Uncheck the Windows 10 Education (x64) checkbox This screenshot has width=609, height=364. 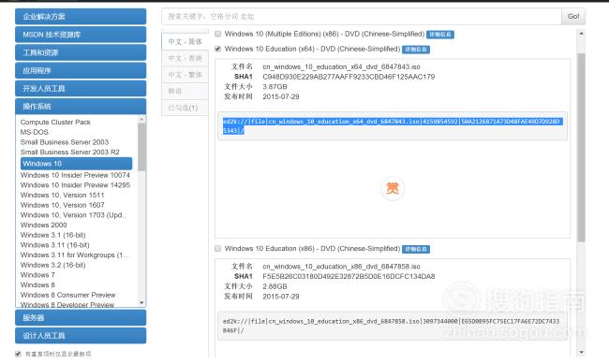(x=218, y=49)
